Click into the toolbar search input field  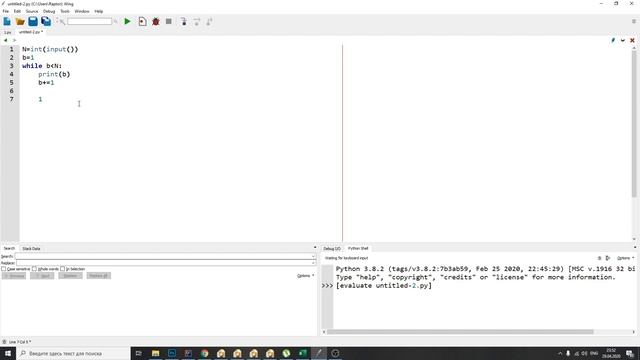coord(89,21)
